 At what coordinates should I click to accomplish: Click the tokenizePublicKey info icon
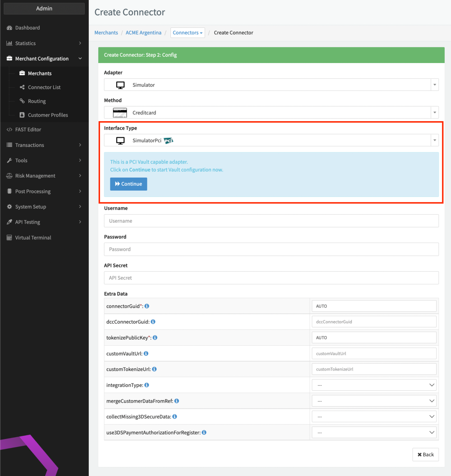155,338
